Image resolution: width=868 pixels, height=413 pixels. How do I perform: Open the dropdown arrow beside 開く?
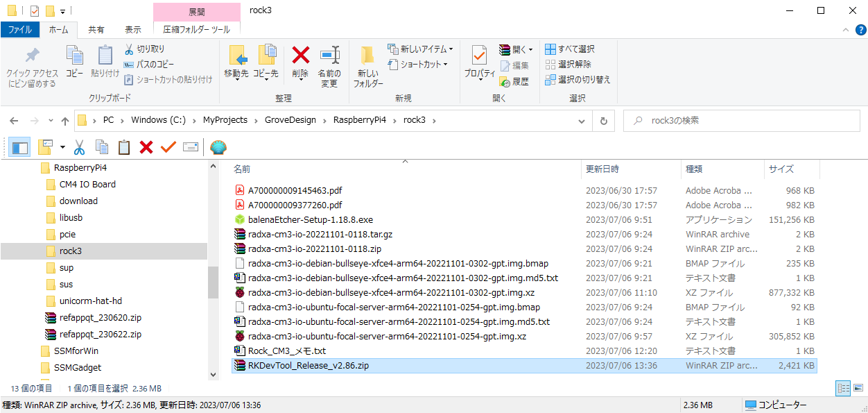click(x=531, y=50)
